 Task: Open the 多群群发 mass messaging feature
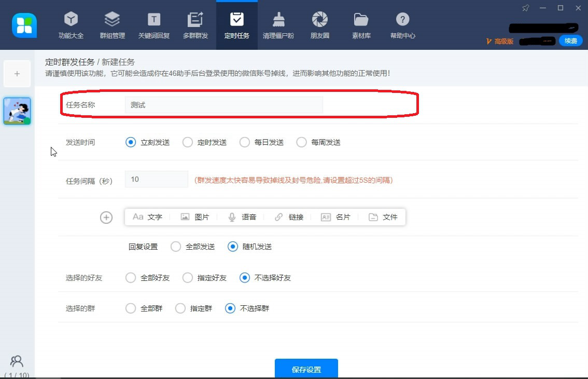click(x=195, y=24)
